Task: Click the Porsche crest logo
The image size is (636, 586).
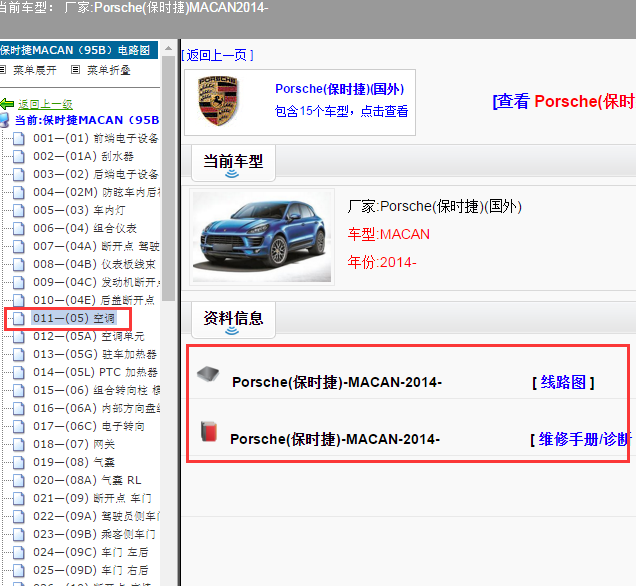Action: click(218, 101)
